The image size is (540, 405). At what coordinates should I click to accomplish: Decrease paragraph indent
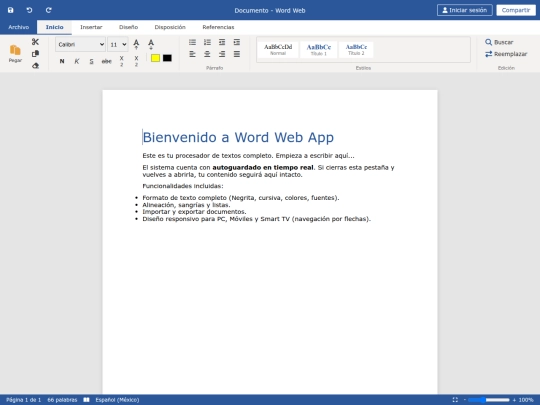tap(222, 42)
